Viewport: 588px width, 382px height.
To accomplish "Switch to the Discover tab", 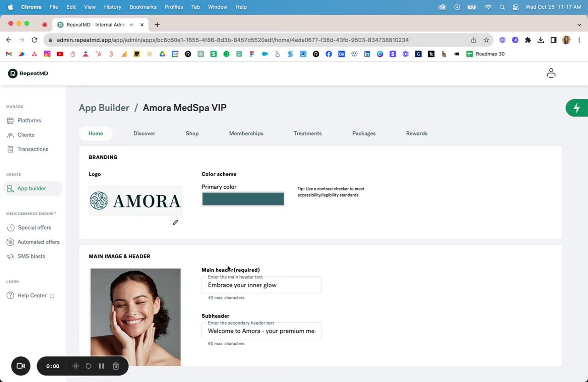I will pos(144,134).
